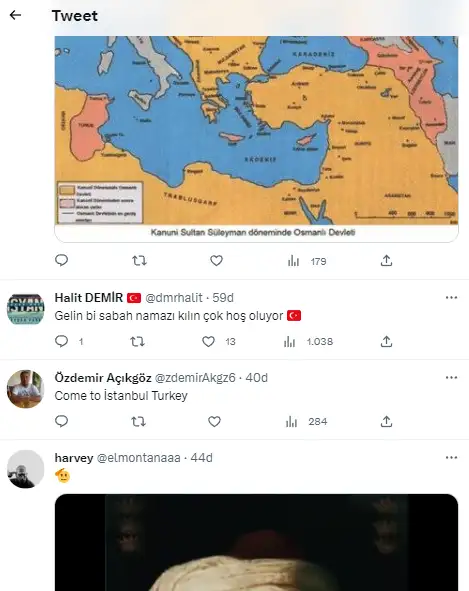469x591 pixels.
Task: Open more options for Özdemir Açıkgöz's tweet
Action: pyautogui.click(x=451, y=378)
